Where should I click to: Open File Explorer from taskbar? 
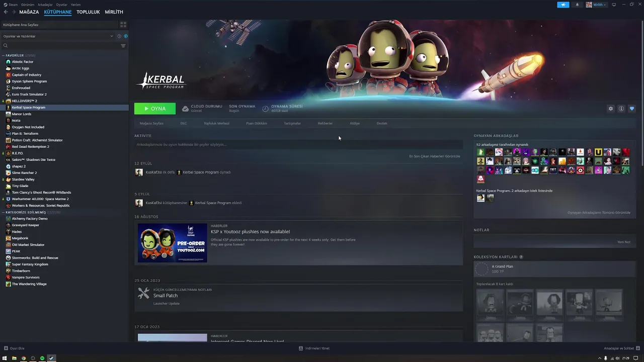pyautogui.click(x=14, y=358)
